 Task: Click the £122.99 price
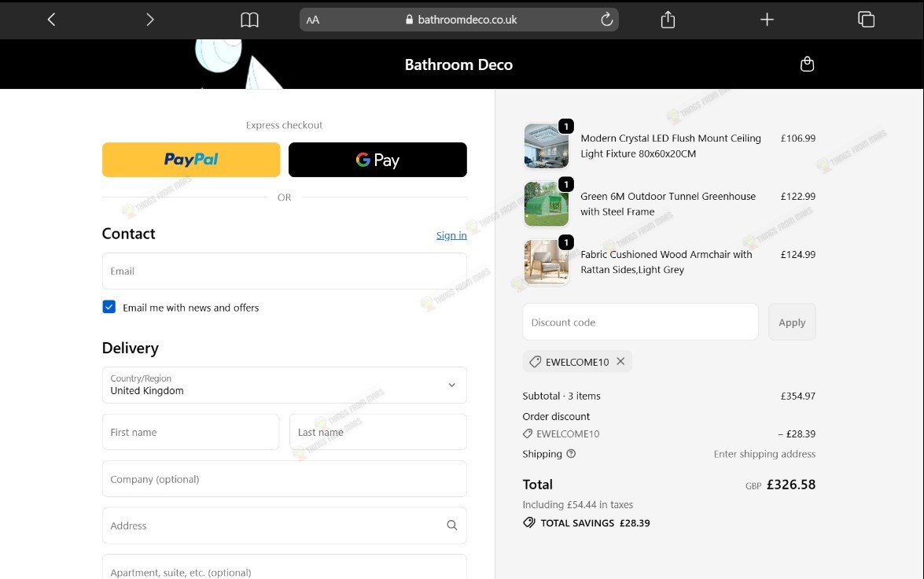798,197
